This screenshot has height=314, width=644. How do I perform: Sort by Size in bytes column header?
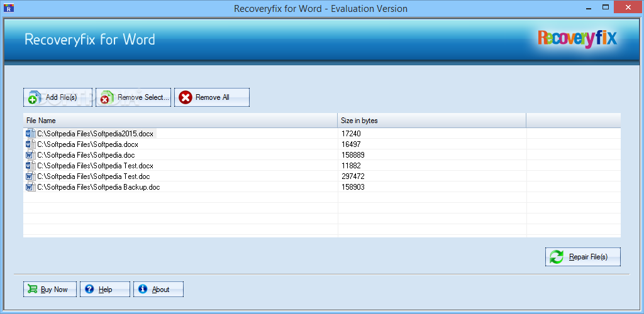point(431,121)
